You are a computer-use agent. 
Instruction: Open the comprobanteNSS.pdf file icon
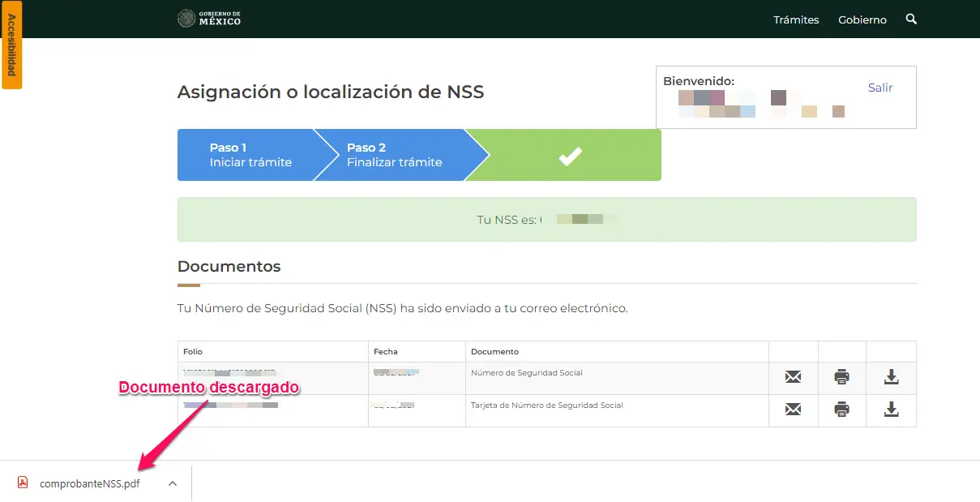[23, 483]
